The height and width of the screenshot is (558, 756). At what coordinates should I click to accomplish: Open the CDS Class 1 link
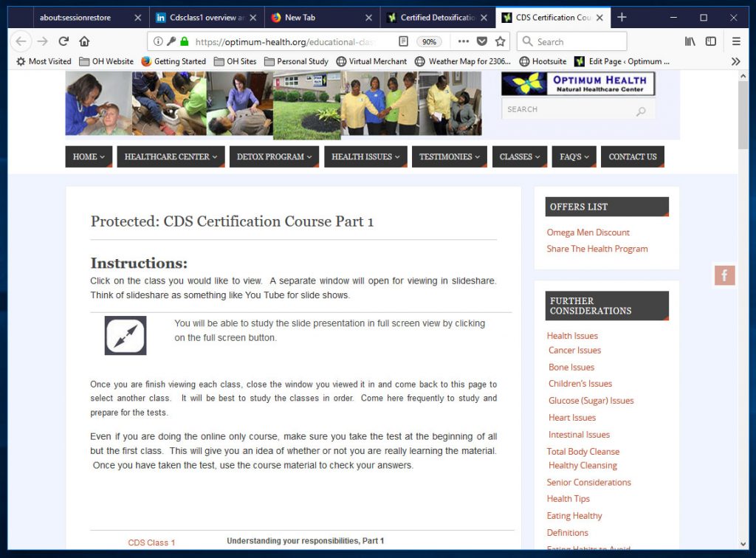click(x=151, y=542)
